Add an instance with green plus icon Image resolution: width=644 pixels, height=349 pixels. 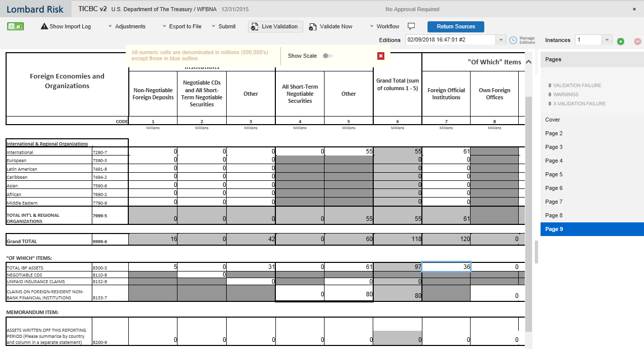(x=621, y=41)
